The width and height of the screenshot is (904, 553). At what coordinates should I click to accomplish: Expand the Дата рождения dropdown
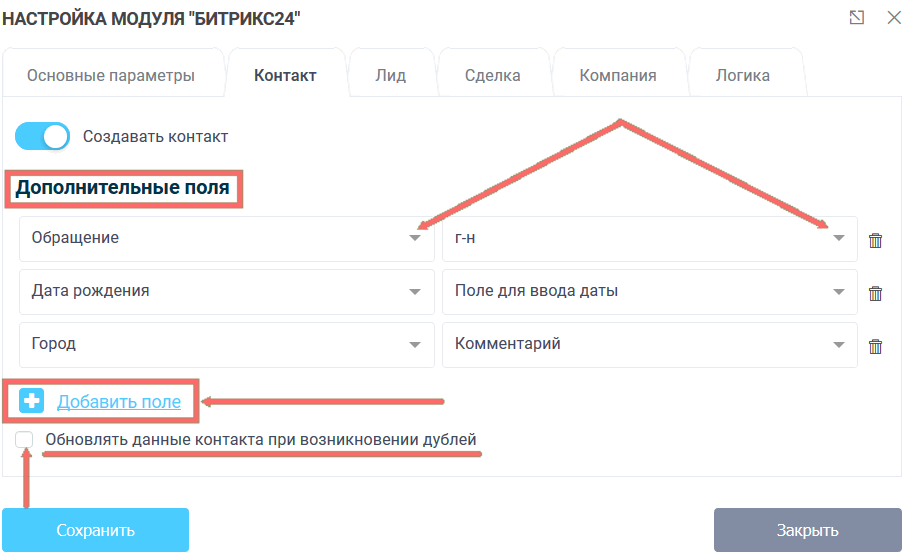point(226,292)
